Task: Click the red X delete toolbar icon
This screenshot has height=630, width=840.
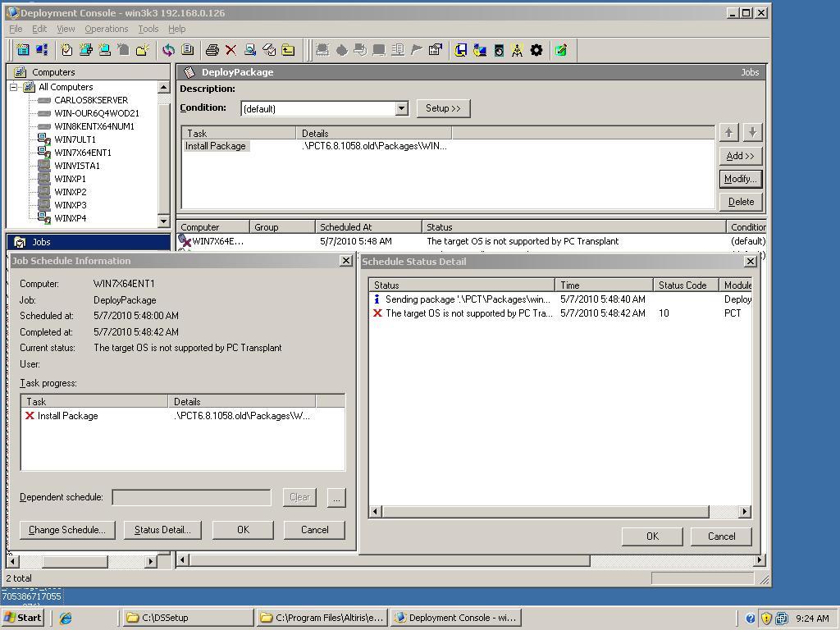Action: coord(231,50)
